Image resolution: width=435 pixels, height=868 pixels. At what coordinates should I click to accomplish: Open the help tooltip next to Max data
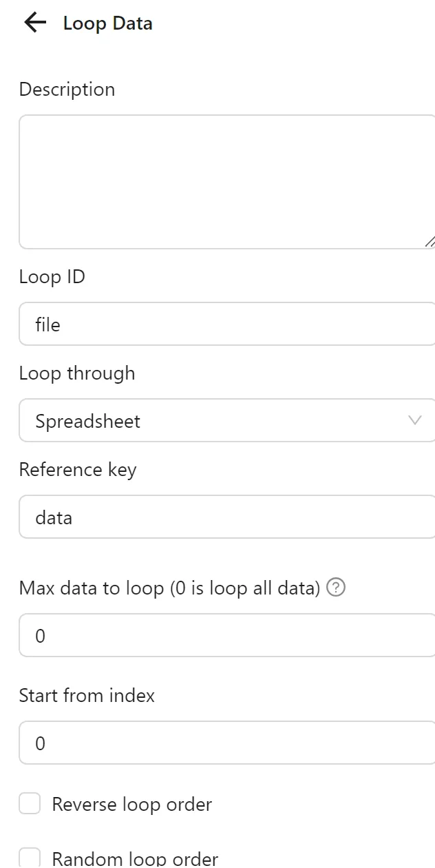336,588
